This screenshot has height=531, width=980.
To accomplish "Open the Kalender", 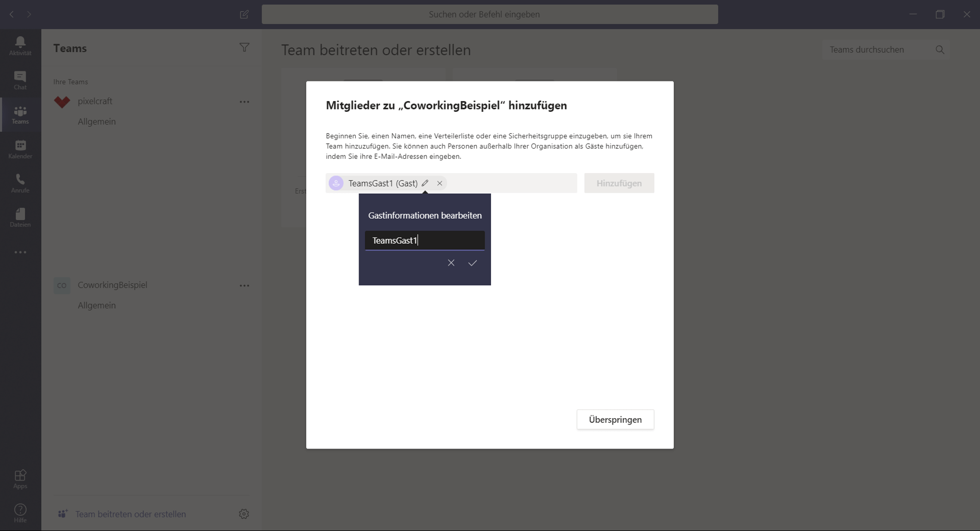I will point(20,149).
